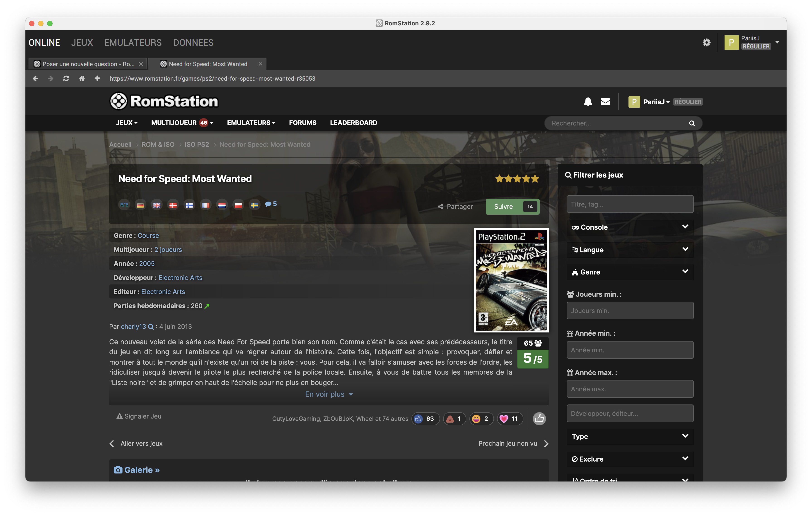Click the search magnifier in Rechercher bar

[692, 123]
